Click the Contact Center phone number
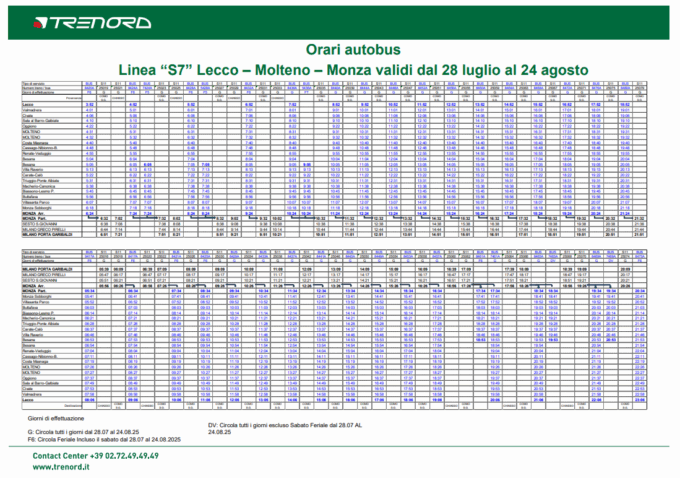This screenshot has width=680, height=478. coord(124,456)
